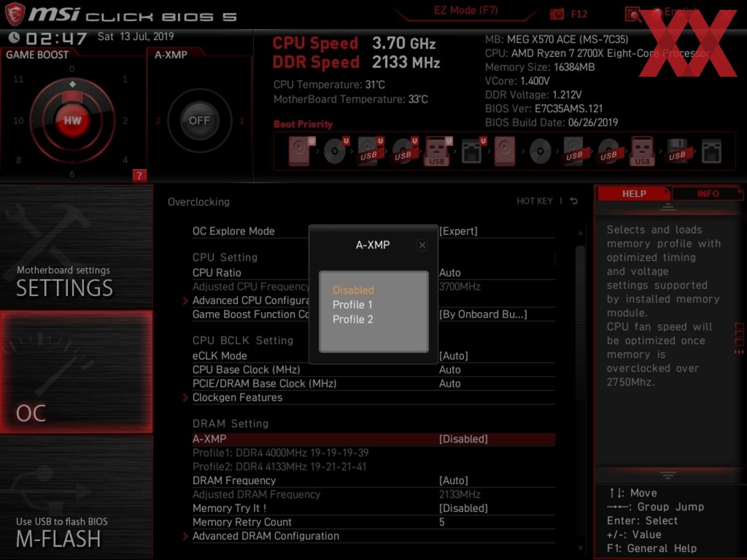Screen dimensions: 747x560
Task: Click the 'Adjusted CPU Frequency' row
Action: click(x=373, y=287)
